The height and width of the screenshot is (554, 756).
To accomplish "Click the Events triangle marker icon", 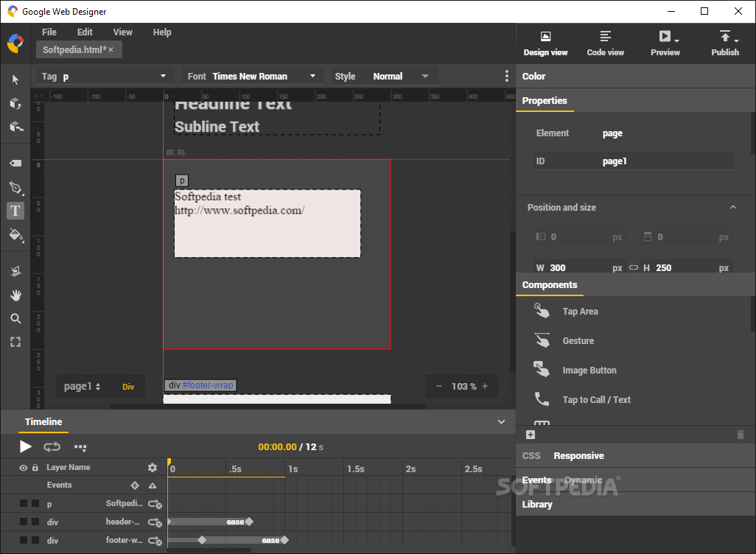I will tap(153, 485).
